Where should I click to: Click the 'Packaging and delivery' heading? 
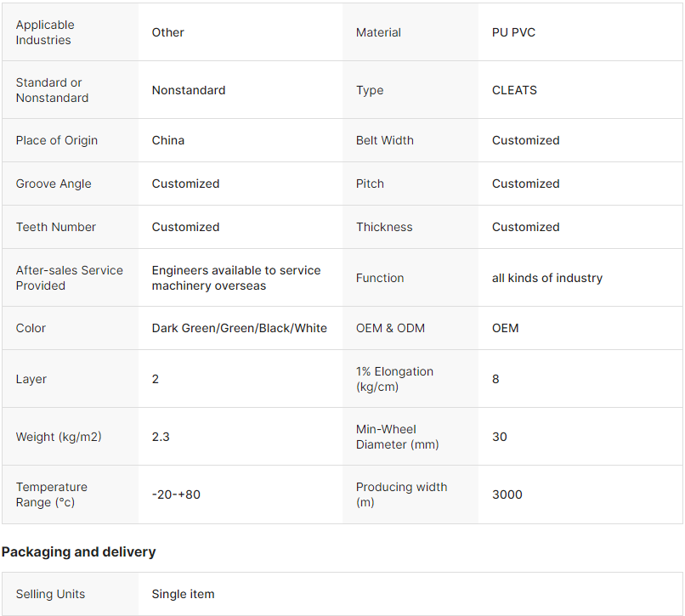78,551
